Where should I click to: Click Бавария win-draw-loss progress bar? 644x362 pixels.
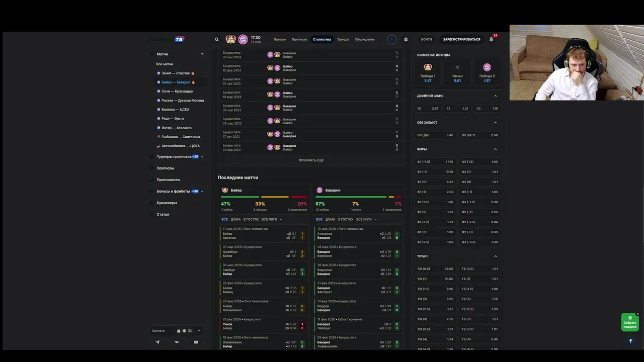pos(358,197)
